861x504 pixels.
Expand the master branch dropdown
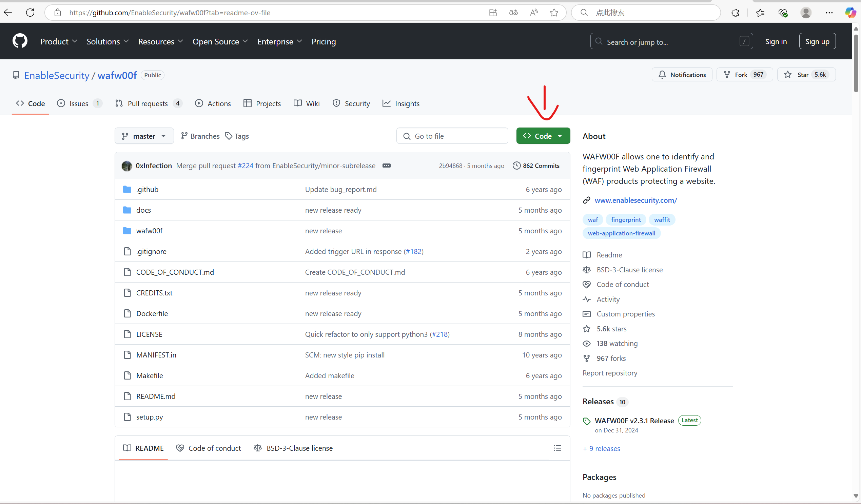[x=144, y=136]
